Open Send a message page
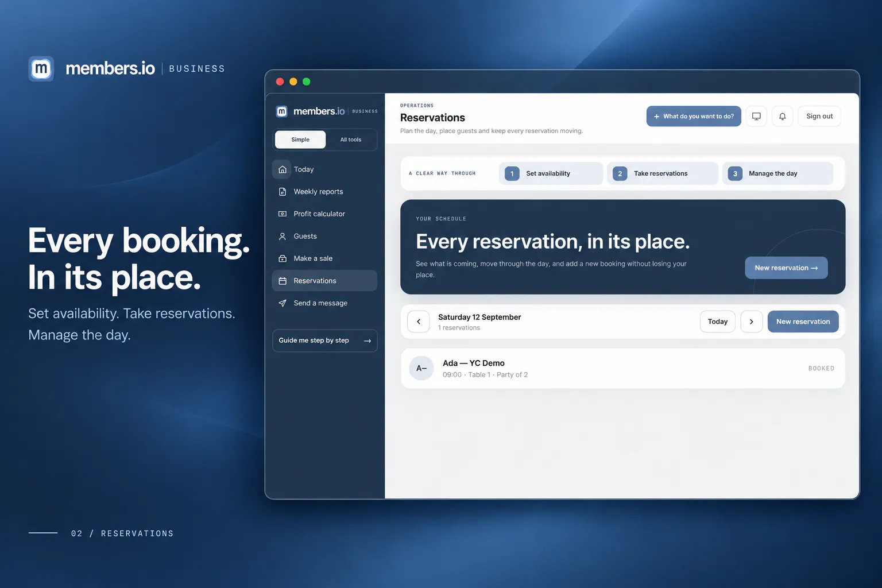The height and width of the screenshot is (588, 882). point(324,303)
